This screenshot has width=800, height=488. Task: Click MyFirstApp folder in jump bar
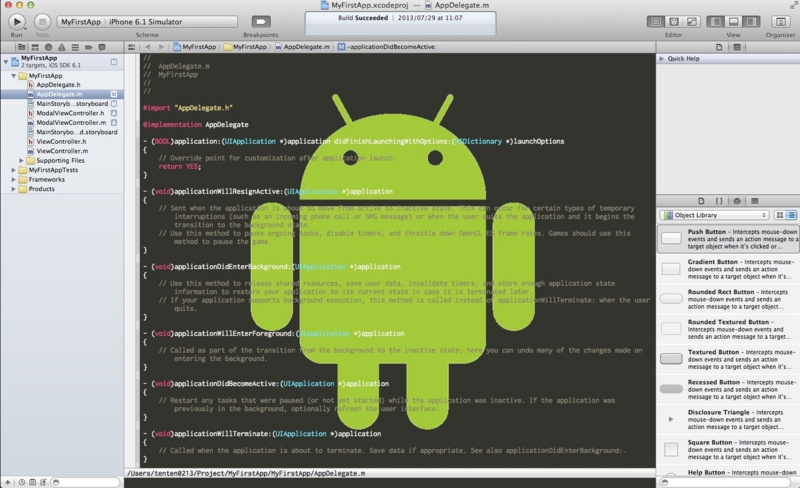(x=245, y=47)
